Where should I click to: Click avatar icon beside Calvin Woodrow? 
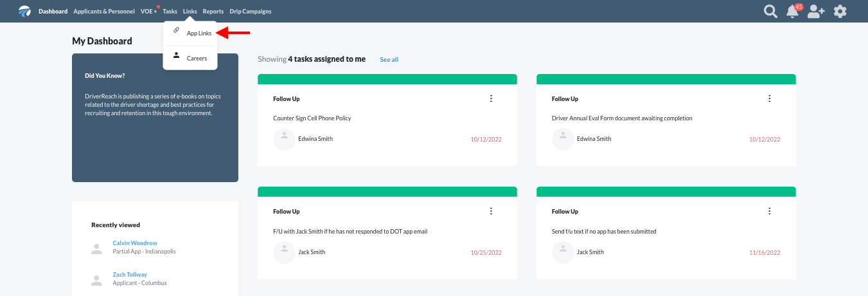97,248
